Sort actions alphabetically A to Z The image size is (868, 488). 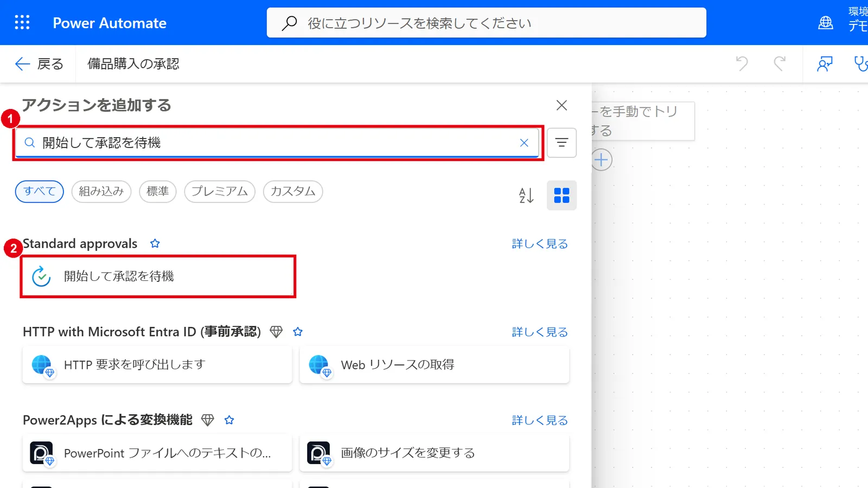526,195
